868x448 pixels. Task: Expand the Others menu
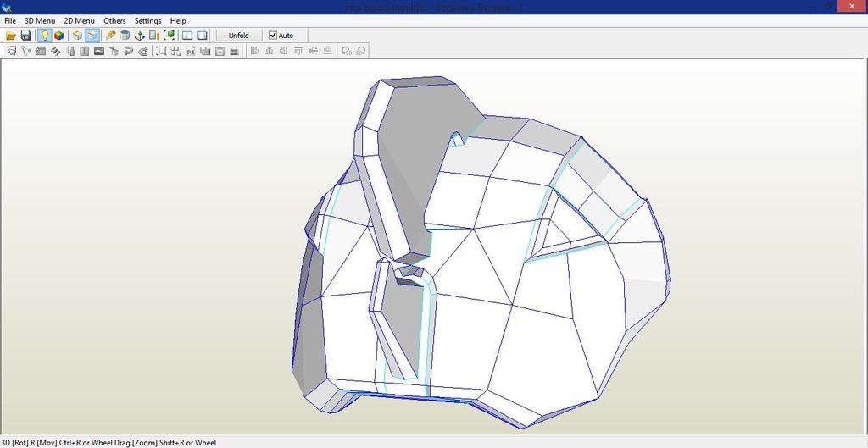tap(114, 20)
